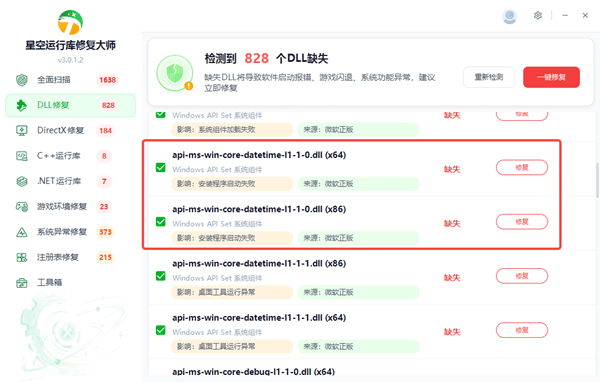Click 影响: 桌面工具运行异常 tag in l1-1-1 x86 row
This screenshot has height=382, width=600.
[232, 292]
